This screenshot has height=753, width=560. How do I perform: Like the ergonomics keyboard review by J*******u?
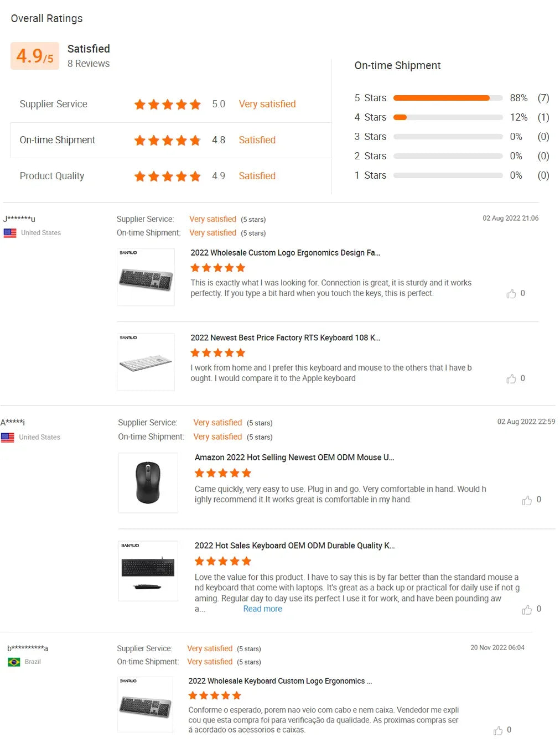(511, 294)
